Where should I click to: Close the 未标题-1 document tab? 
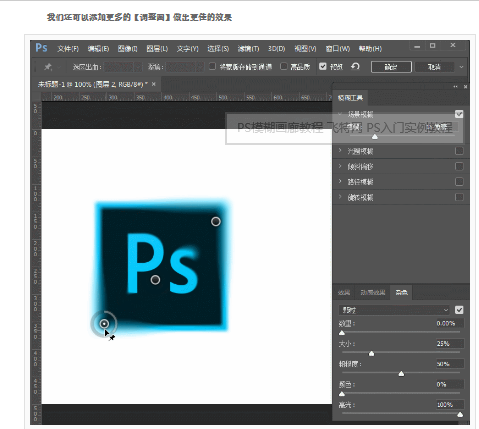pos(154,84)
